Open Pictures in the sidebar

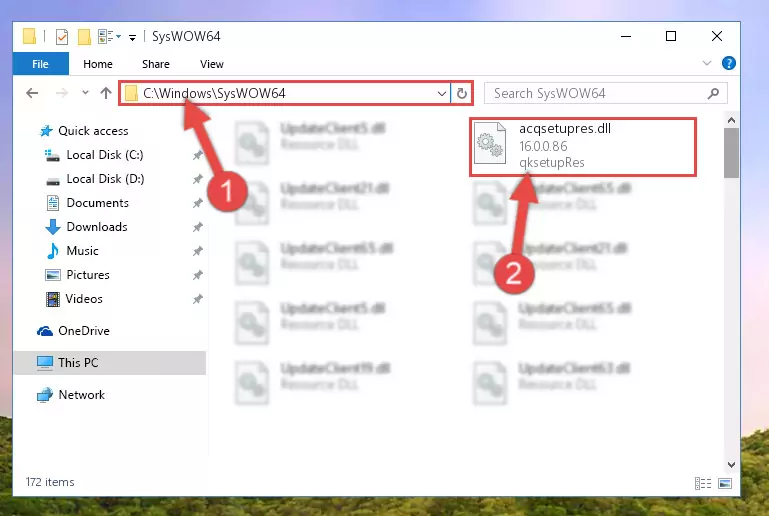coord(88,275)
